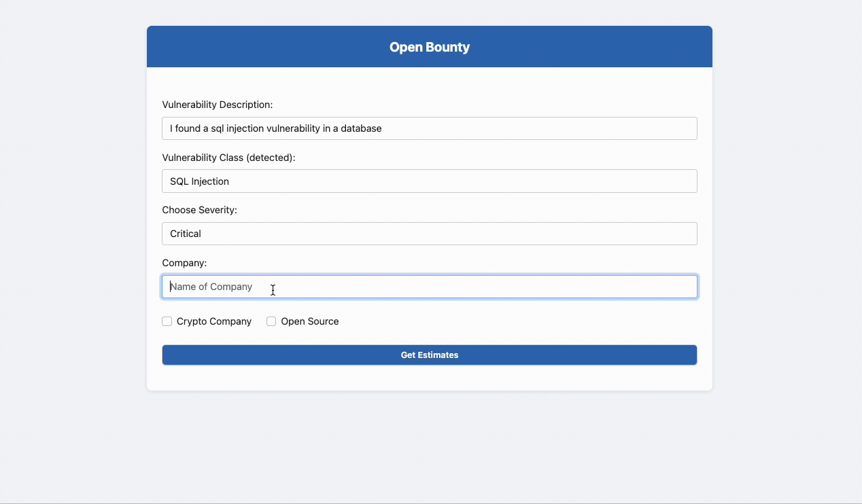Click the Choose Severity label
The image size is (862, 504).
(199, 209)
